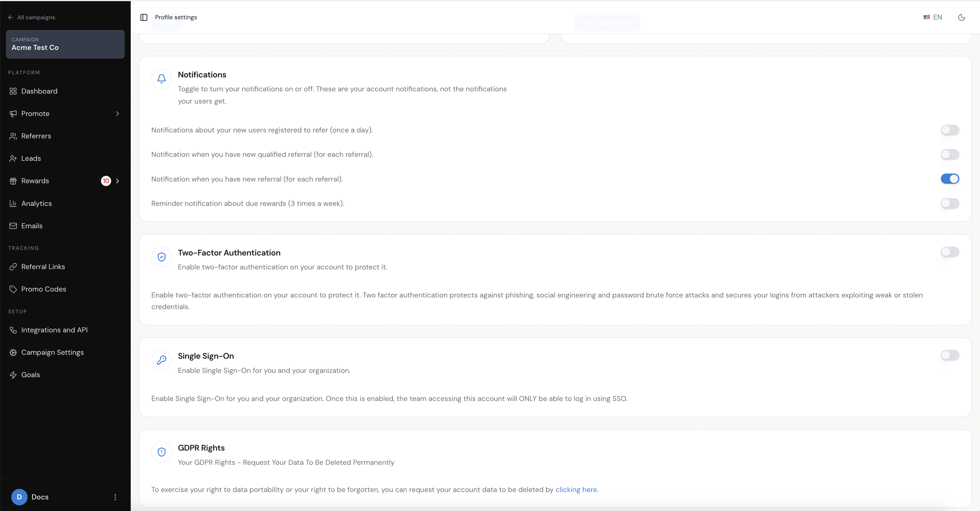
Task: Click the Emails envelope icon
Action: 13,226
